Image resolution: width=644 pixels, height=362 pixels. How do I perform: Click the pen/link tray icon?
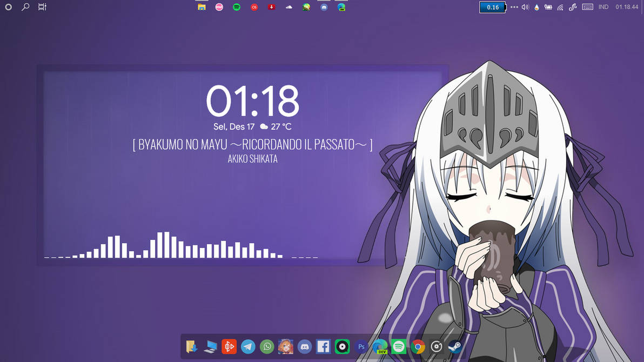573,7
